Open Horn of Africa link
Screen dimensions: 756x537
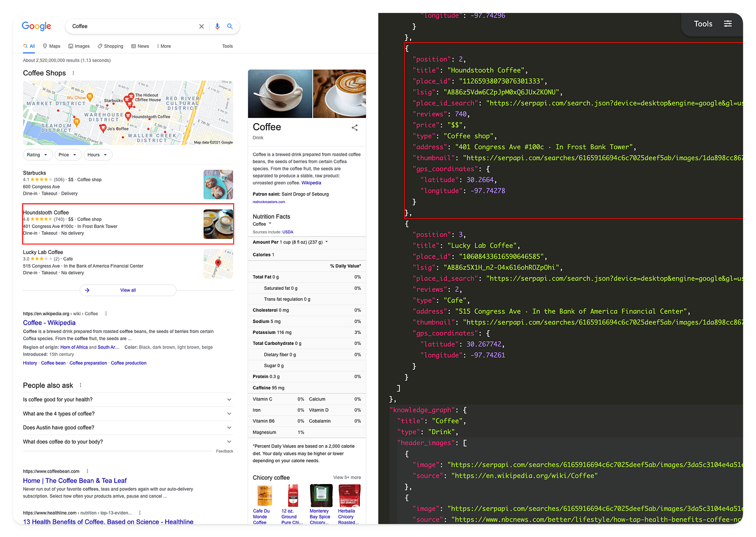[74, 347]
